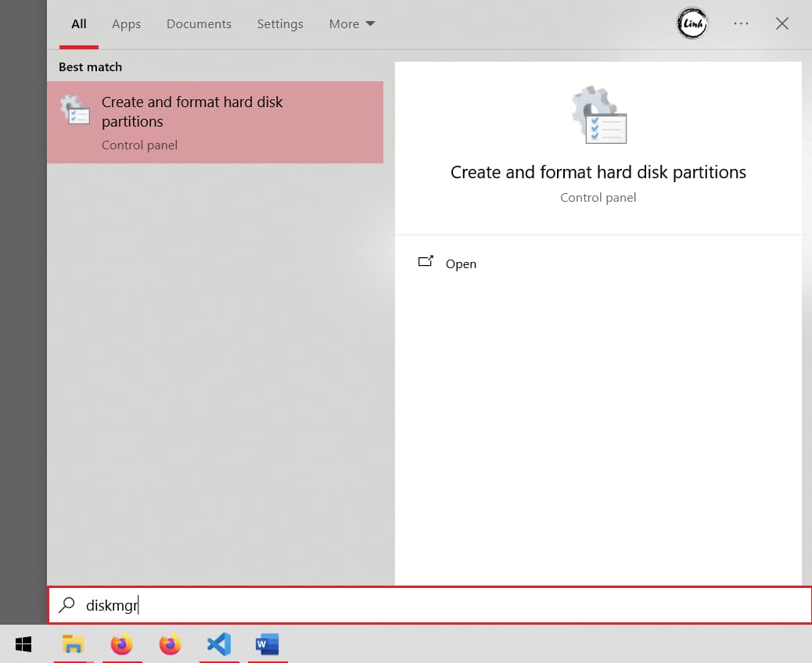The image size is (812, 663).
Task: Launch Visual Studio Code from the taskbar
Action: (x=219, y=643)
